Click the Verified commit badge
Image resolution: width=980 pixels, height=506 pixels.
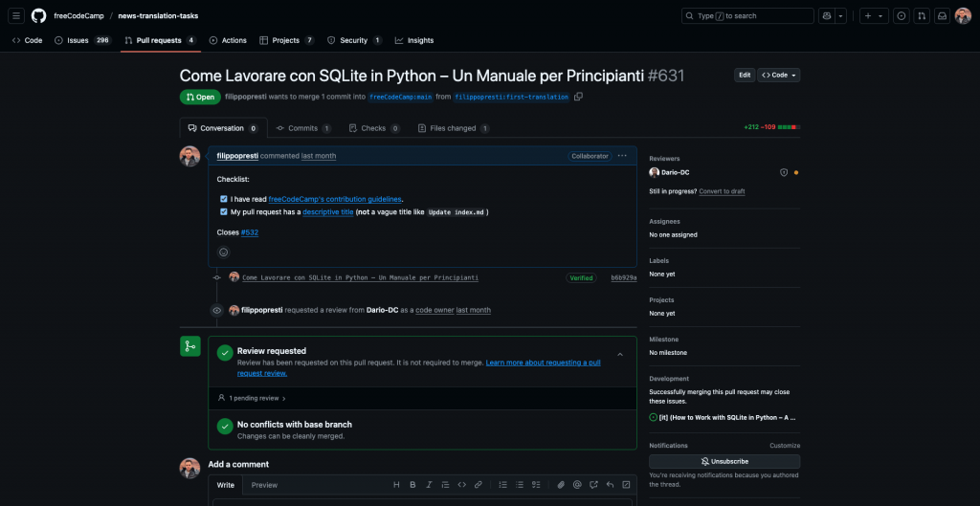click(x=581, y=278)
